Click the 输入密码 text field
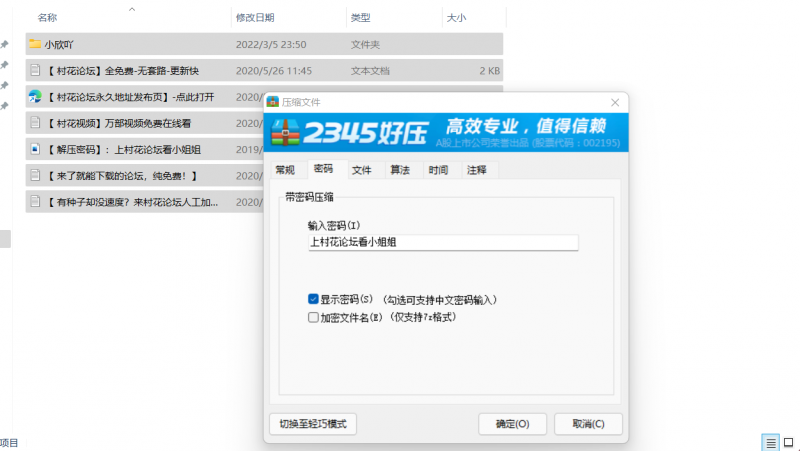This screenshot has width=800, height=451. [443, 242]
